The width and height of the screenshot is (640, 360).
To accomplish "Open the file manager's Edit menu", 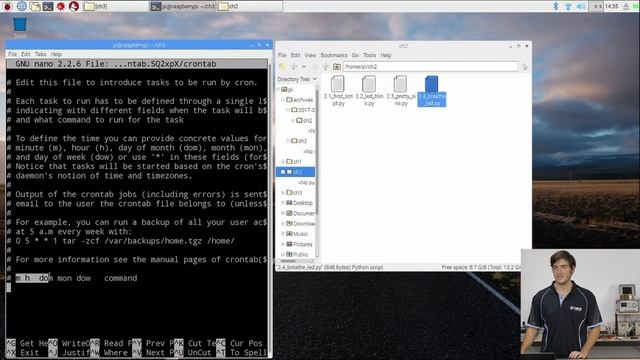I will pos(296,55).
